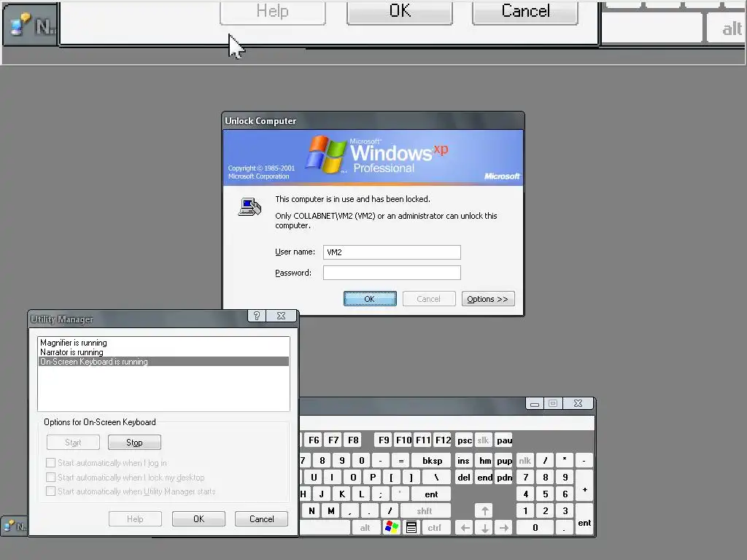
Task: Click the tall numpad ent key
Action: 584,518
